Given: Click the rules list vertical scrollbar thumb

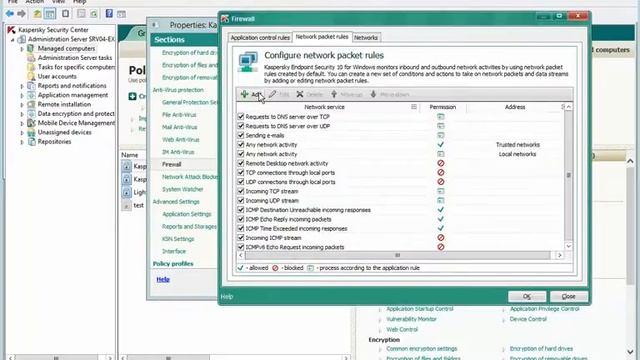Looking at the screenshot, I should tap(568, 176).
